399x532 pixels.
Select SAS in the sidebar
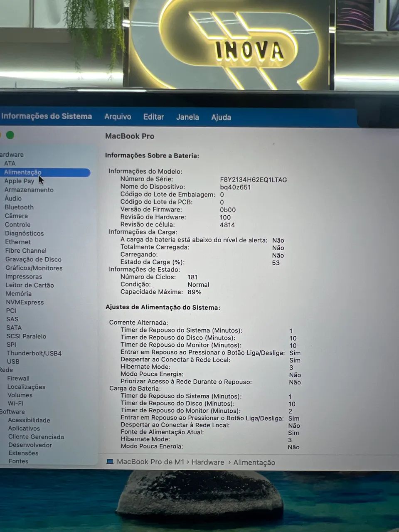[12, 319]
